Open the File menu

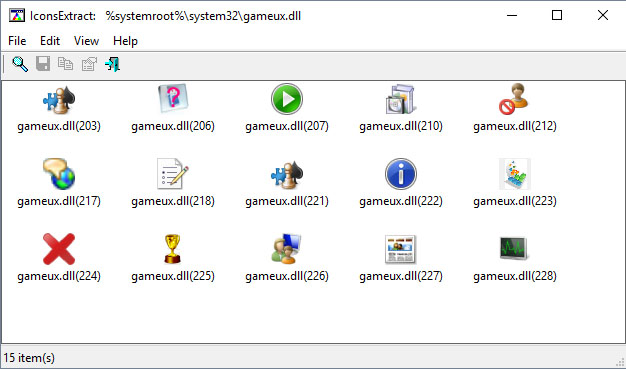(17, 41)
